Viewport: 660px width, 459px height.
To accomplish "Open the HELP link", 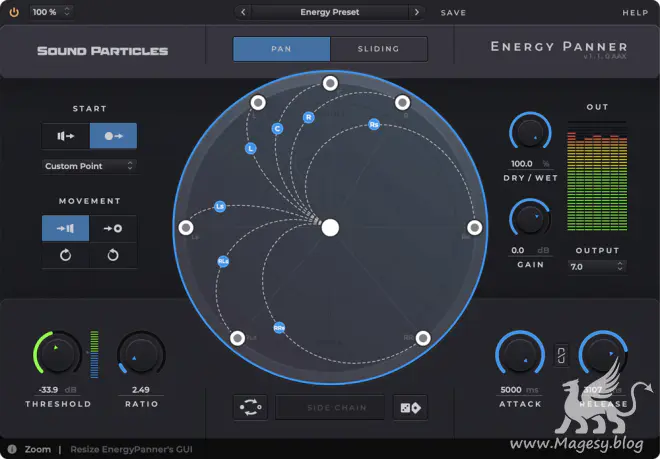I will click(x=635, y=13).
